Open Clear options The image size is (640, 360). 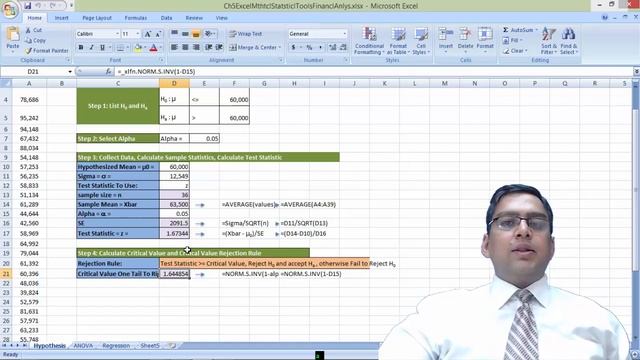515,51
